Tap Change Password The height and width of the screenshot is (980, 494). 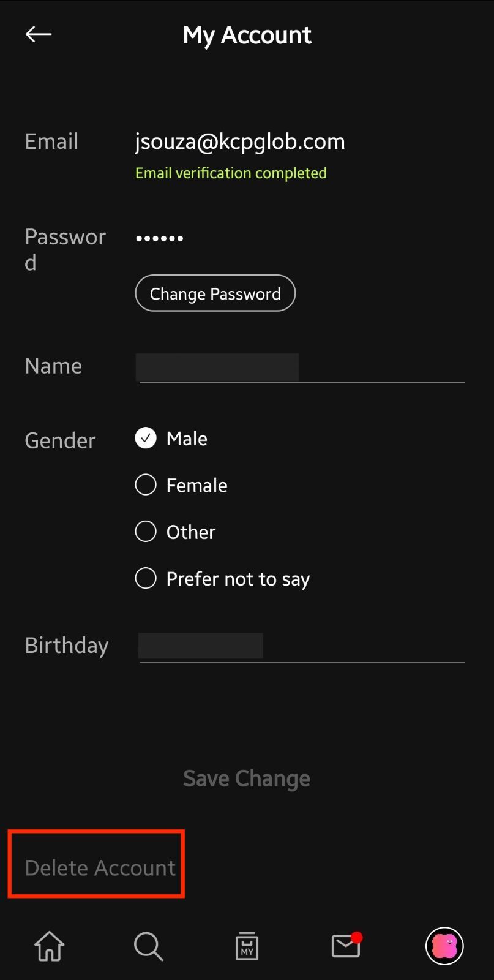click(215, 293)
